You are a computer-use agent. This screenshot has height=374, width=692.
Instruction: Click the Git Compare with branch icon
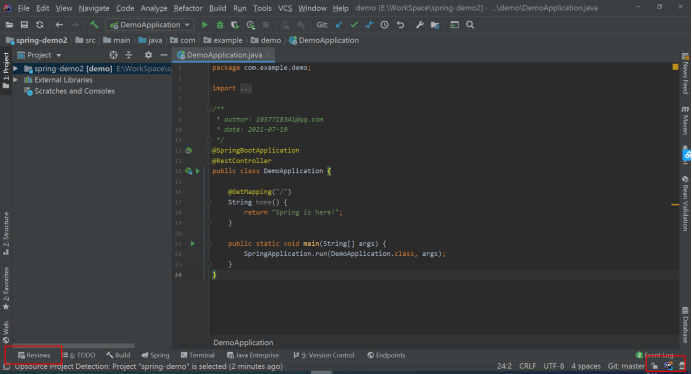(369, 25)
